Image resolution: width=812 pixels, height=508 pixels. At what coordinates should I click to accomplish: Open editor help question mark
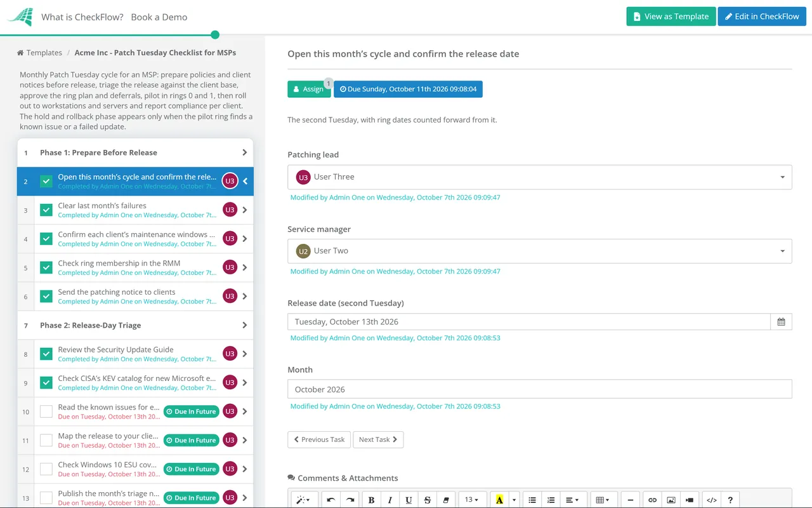coord(730,500)
